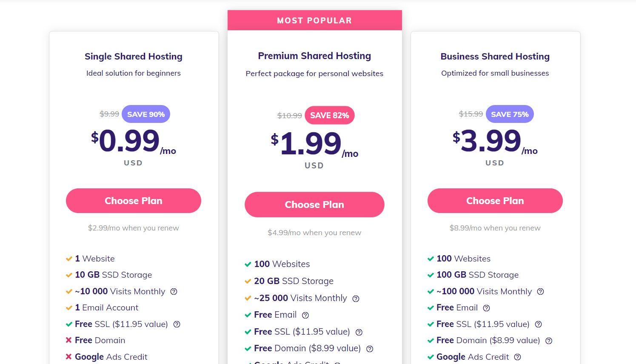Show info for Premium Free SSL ($11.95 value)
Image resolution: width=636 pixels, height=364 pixels.
359,333
